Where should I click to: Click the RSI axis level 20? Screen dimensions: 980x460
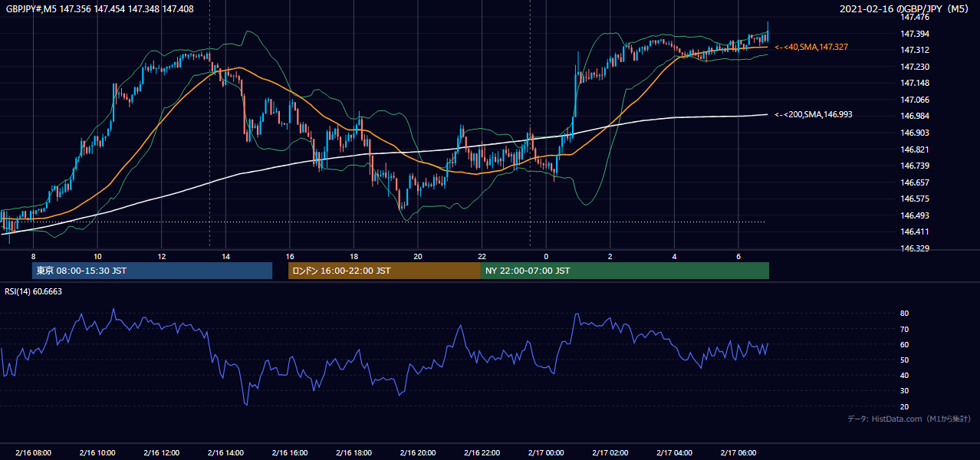coord(904,406)
